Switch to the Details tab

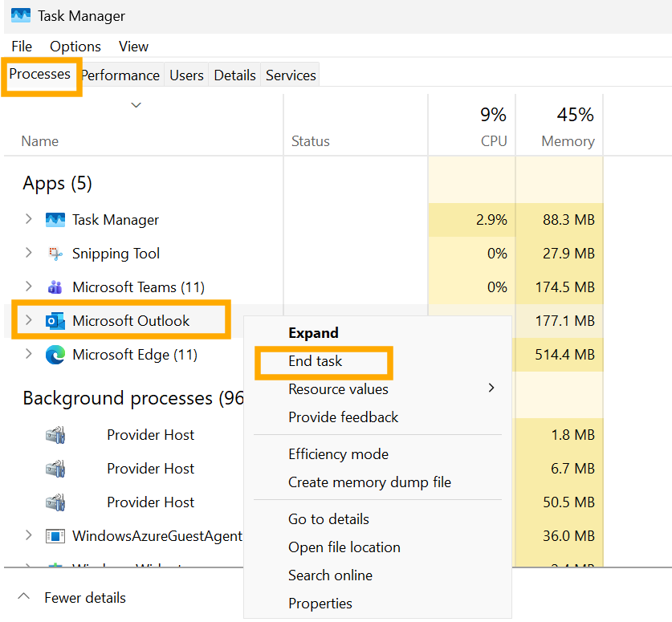pyautogui.click(x=235, y=75)
